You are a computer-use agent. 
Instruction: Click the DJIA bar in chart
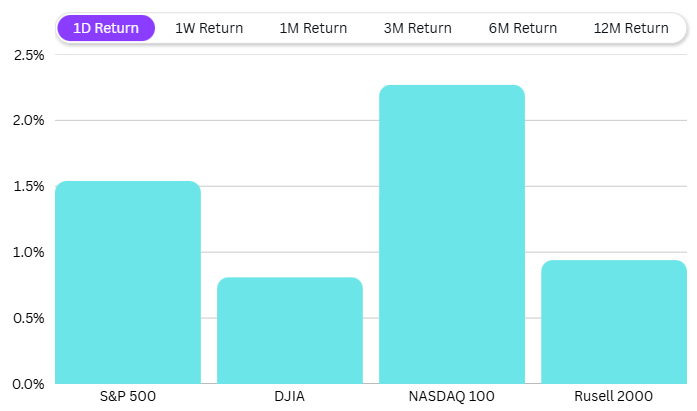click(290, 330)
